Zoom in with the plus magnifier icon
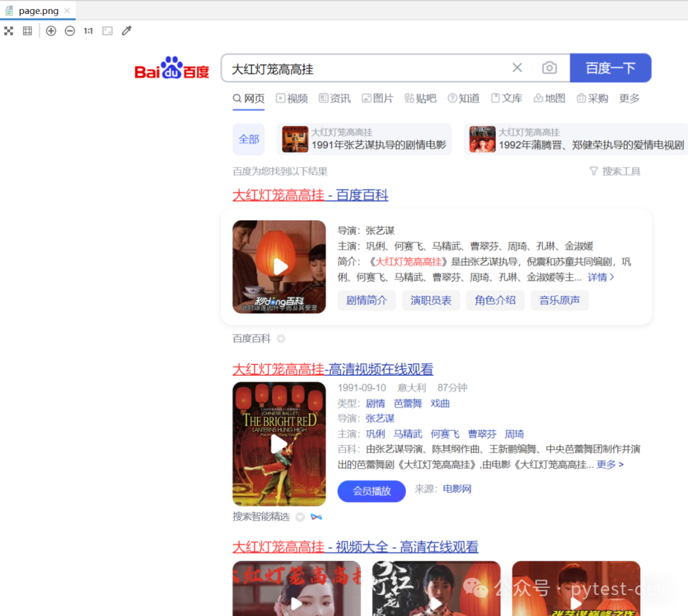The width and height of the screenshot is (688, 616). [51, 31]
